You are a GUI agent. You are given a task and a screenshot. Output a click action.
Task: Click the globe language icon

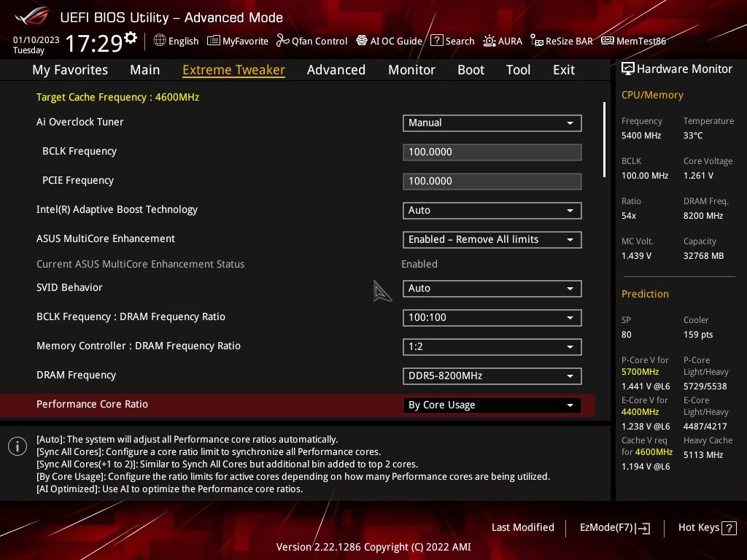pyautogui.click(x=160, y=41)
